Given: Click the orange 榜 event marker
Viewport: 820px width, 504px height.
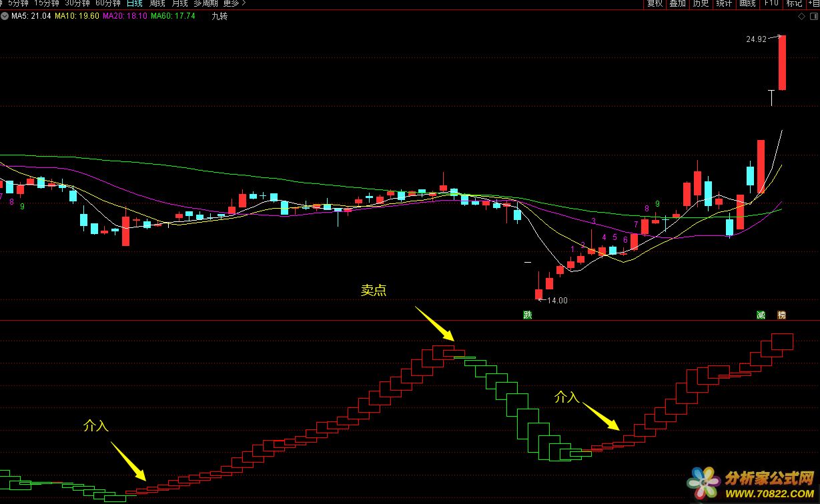Looking at the screenshot, I should [781, 315].
